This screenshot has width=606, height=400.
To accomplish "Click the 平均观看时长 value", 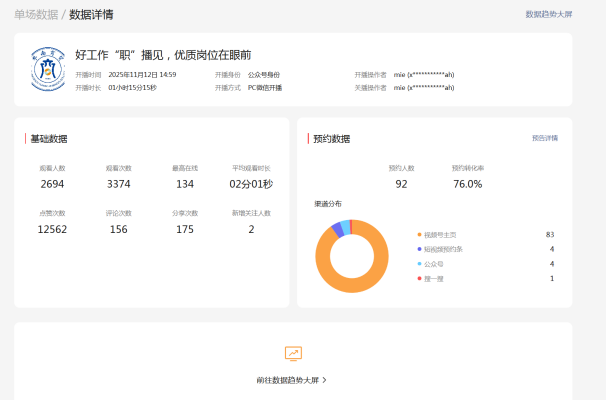I will 251,184.
